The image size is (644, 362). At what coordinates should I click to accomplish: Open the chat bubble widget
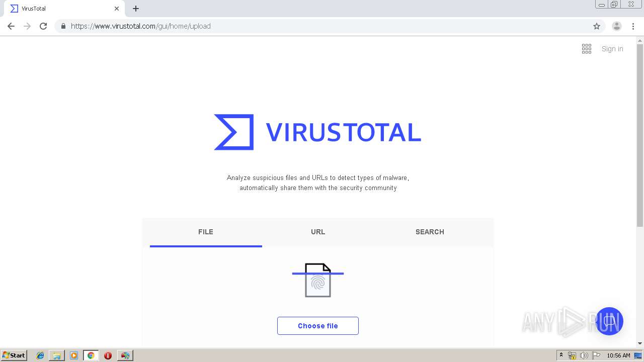(x=609, y=321)
